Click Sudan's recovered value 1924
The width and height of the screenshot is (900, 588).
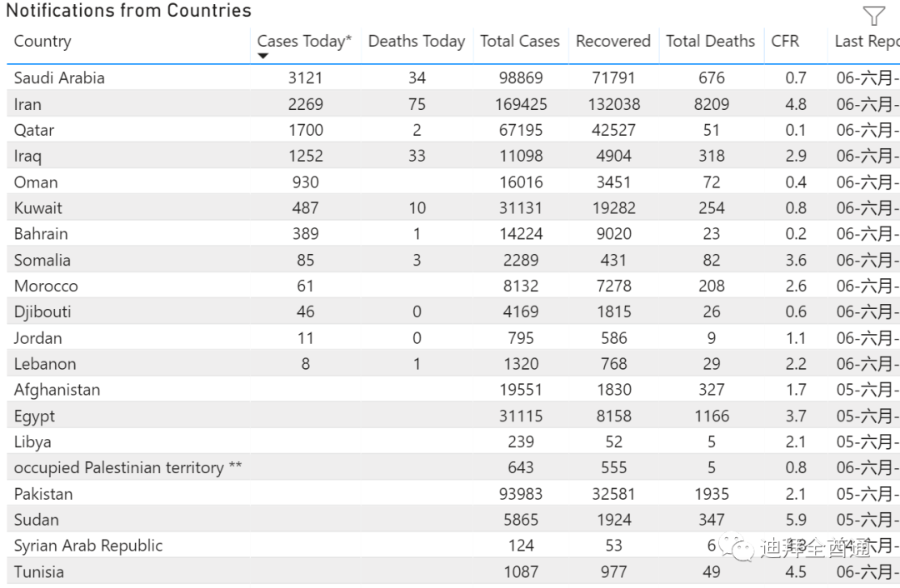[x=613, y=521]
